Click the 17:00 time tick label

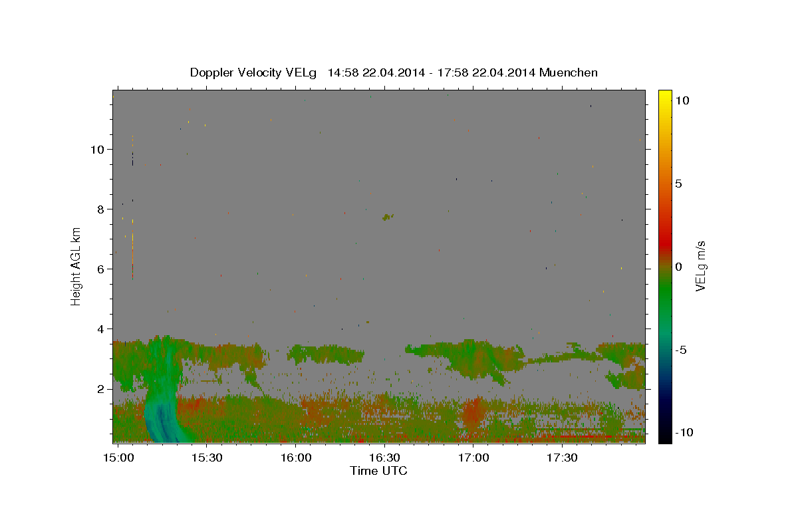[473, 458]
